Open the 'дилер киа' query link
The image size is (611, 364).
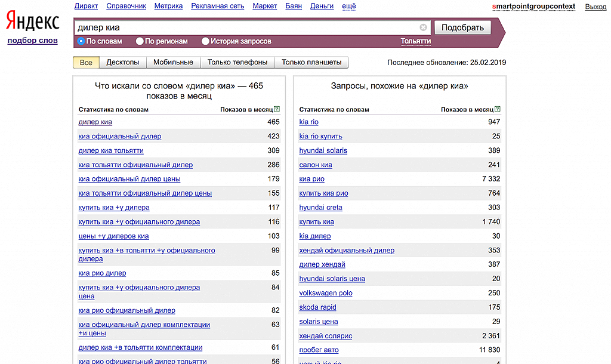coord(95,122)
